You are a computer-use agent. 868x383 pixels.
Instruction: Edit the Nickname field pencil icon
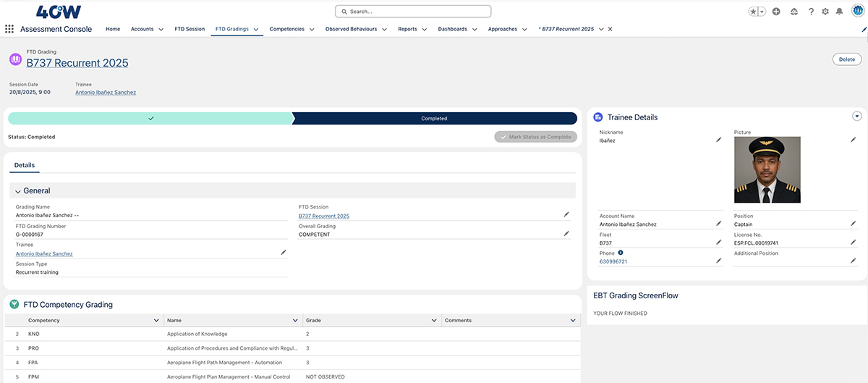tap(718, 140)
